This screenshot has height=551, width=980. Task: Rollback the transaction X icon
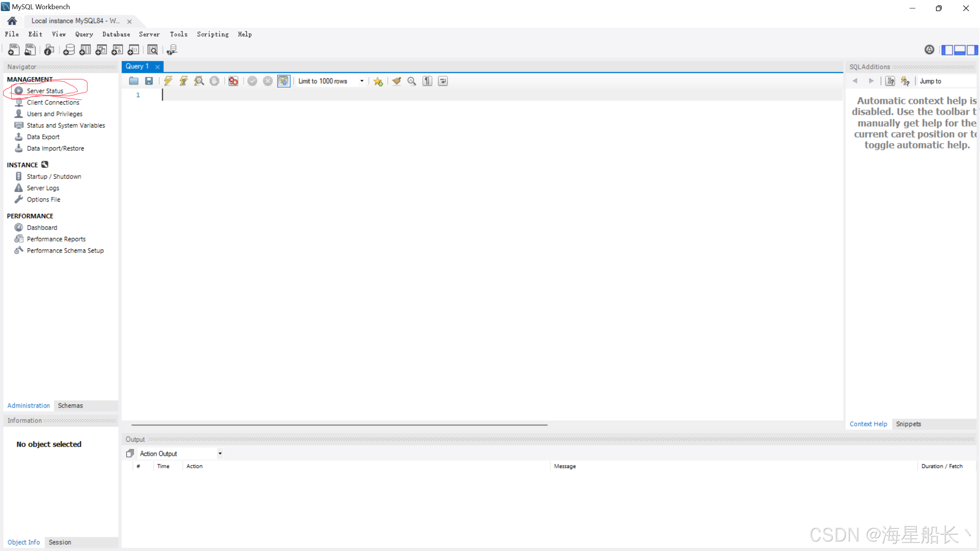pyautogui.click(x=268, y=81)
